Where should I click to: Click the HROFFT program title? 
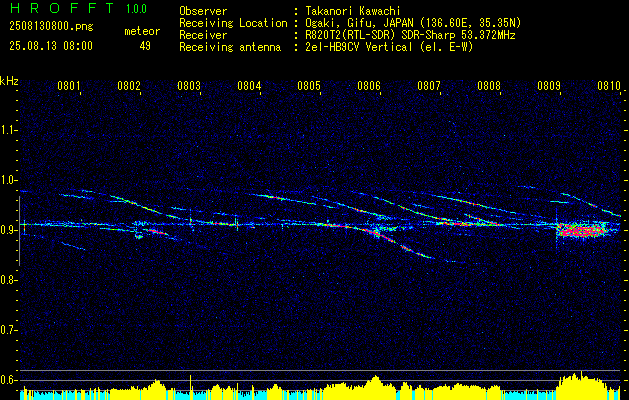[x=62, y=8]
